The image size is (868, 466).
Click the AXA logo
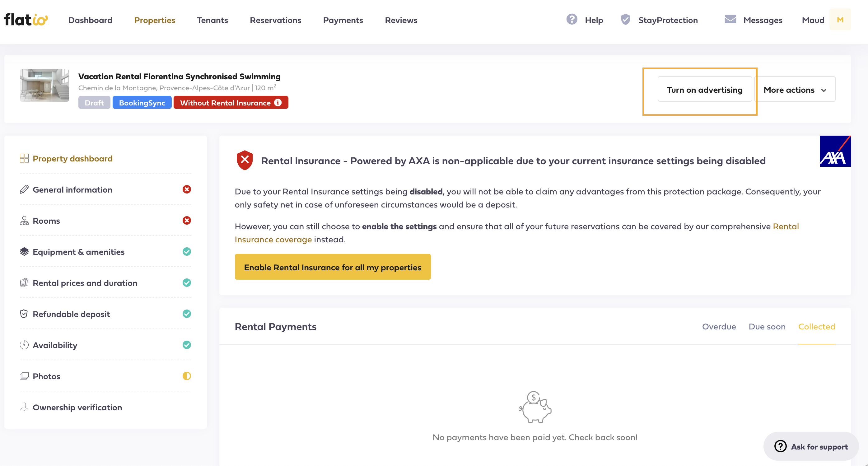(835, 151)
